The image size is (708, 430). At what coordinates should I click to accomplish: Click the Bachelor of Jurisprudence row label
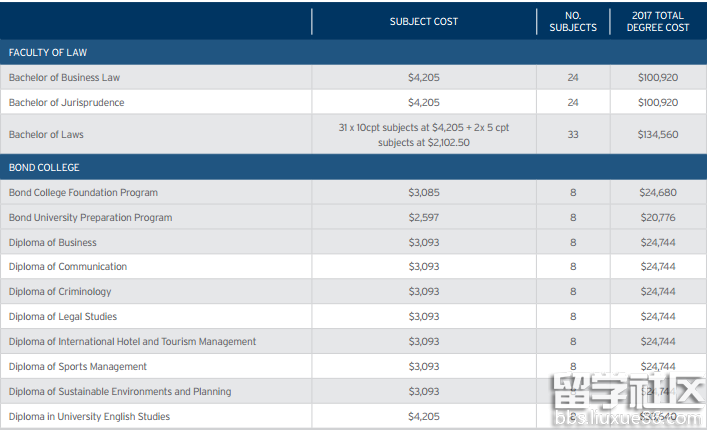(66, 103)
